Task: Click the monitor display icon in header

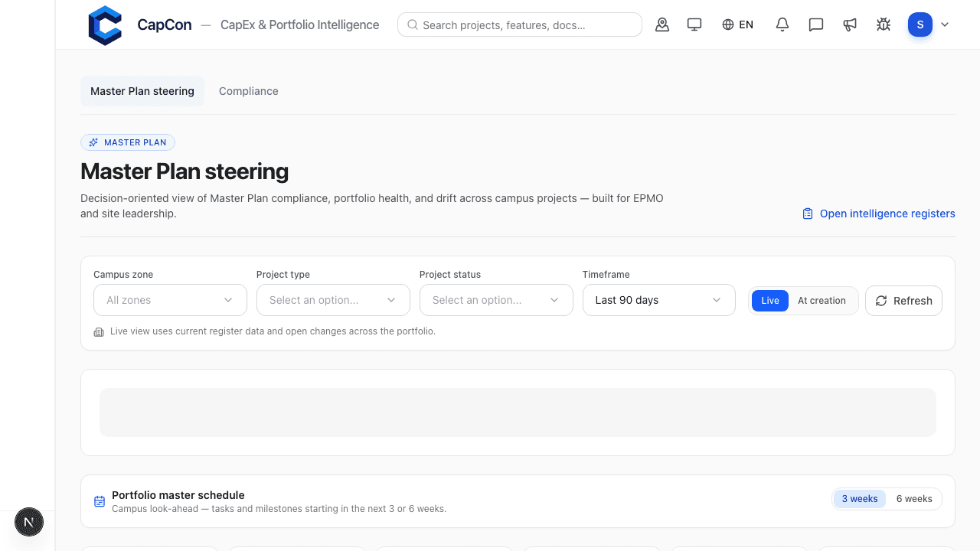Action: point(694,24)
